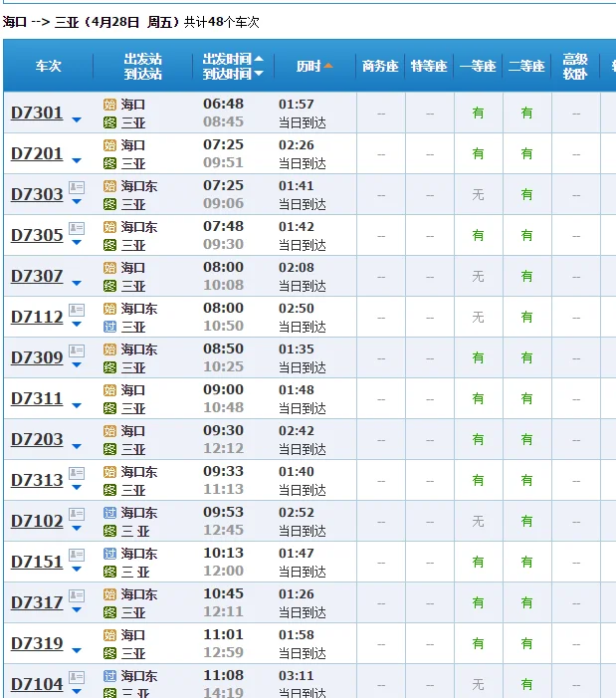Click pass-through icon for D7104 海口东
Screen dimensions: 616x698
109,676
